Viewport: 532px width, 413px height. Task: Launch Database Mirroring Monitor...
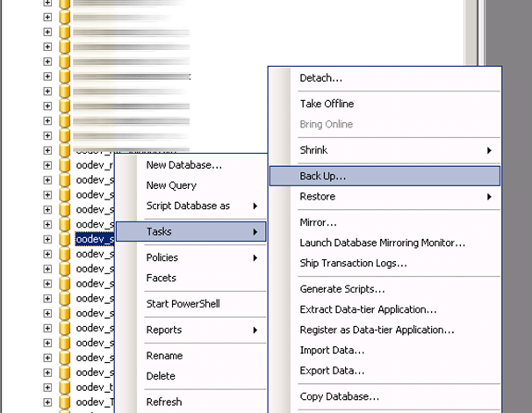tap(385, 243)
